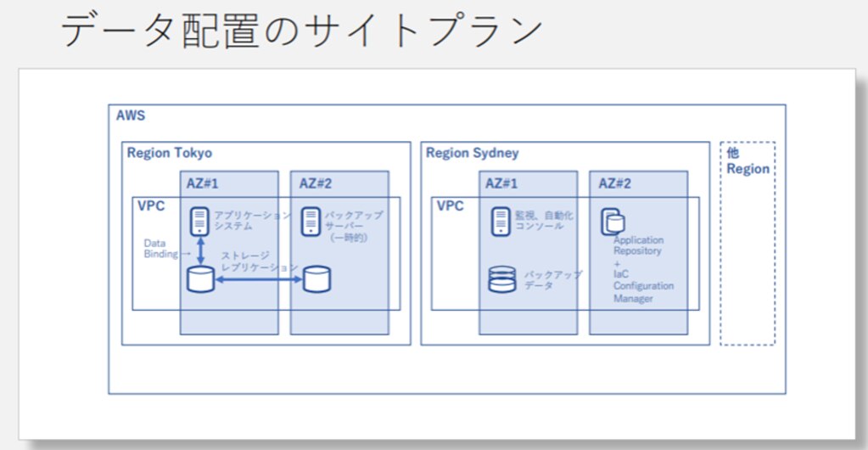The width and height of the screenshot is (868, 450).
Task: Click the storage cylinder in Tokyo AZ#1
Action: click(200, 278)
